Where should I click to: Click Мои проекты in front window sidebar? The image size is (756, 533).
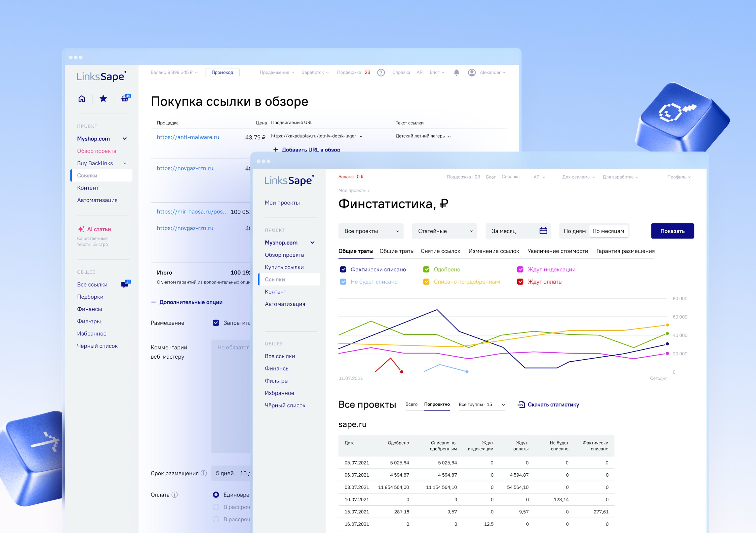tap(282, 203)
